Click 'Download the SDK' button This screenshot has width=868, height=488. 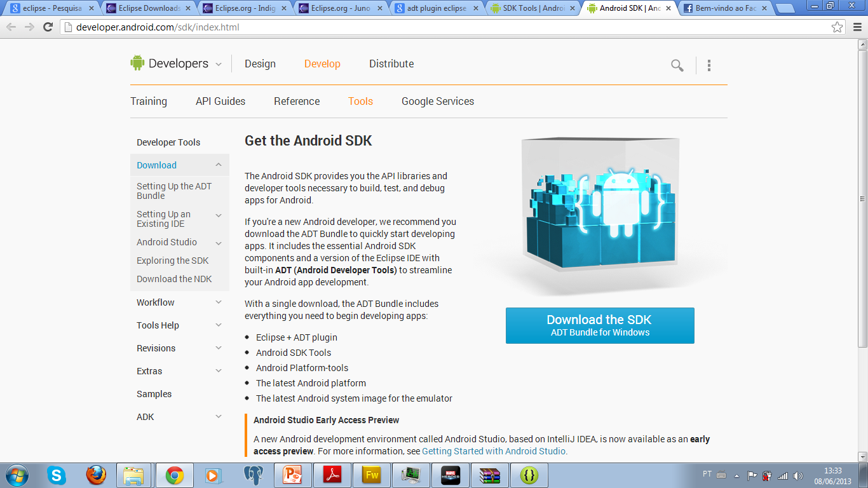(600, 325)
